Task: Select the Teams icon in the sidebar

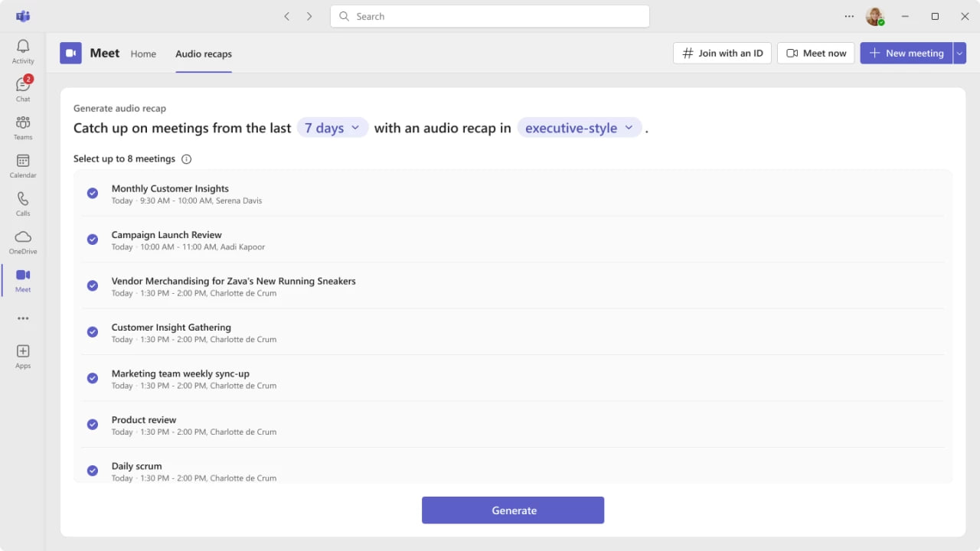Action: 22,126
